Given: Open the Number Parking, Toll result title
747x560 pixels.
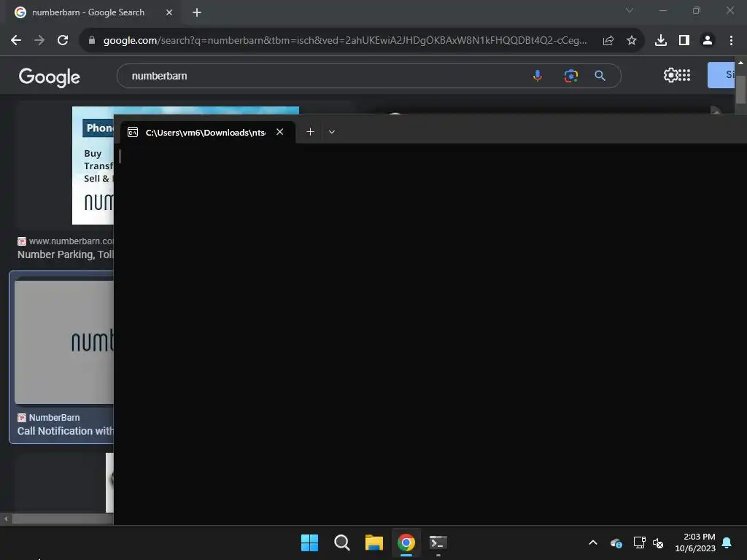Looking at the screenshot, I should pyautogui.click(x=66, y=254).
